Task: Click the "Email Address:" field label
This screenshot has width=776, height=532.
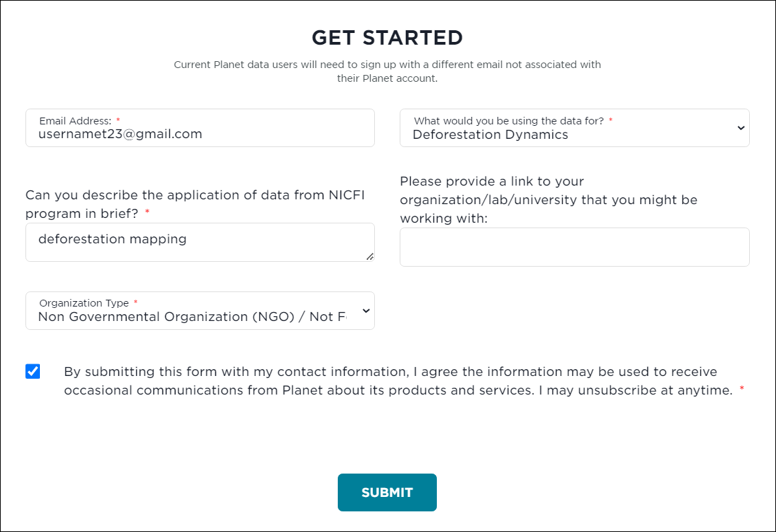Action: click(x=75, y=121)
